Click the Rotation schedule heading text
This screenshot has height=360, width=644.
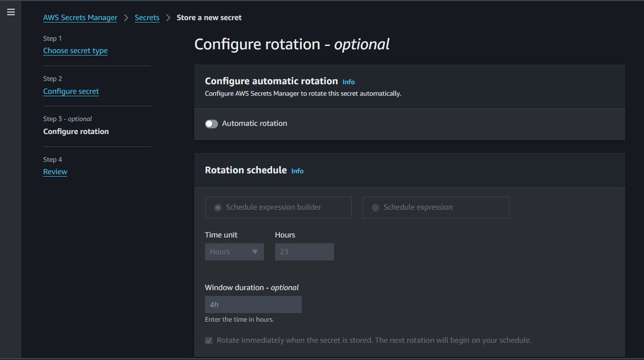pos(246,170)
